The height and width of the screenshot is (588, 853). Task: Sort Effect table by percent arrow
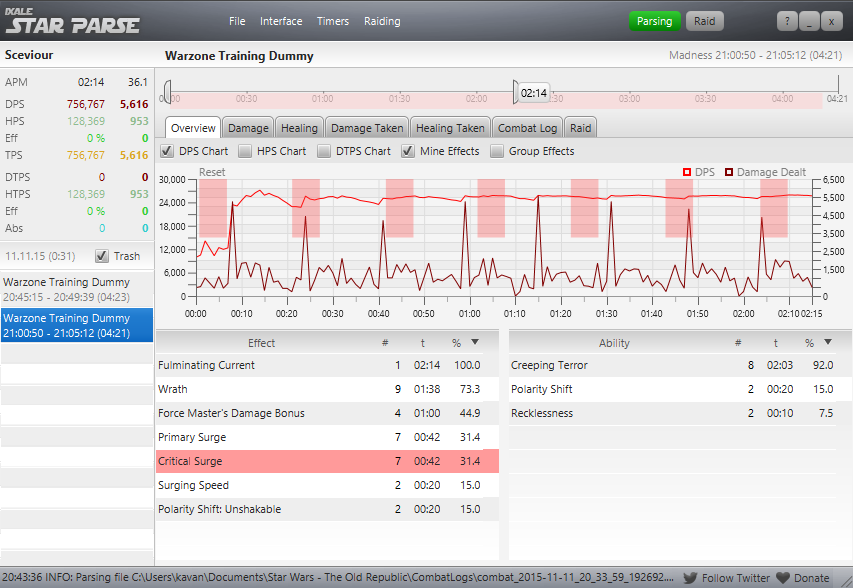click(475, 342)
